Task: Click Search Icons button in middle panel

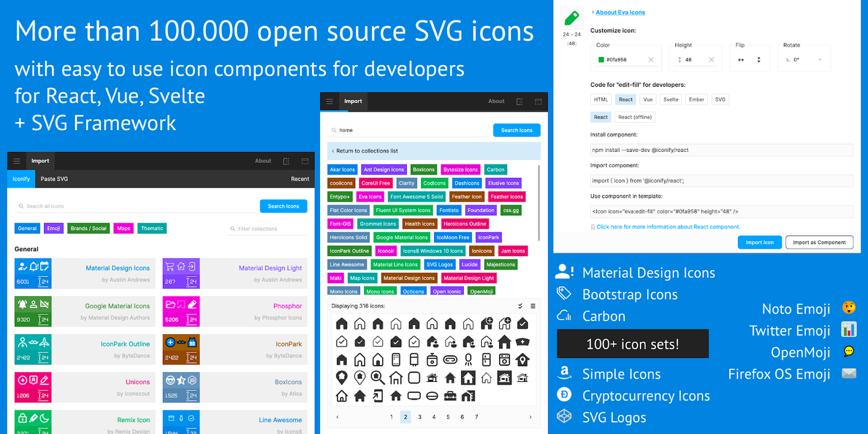Action: click(516, 130)
